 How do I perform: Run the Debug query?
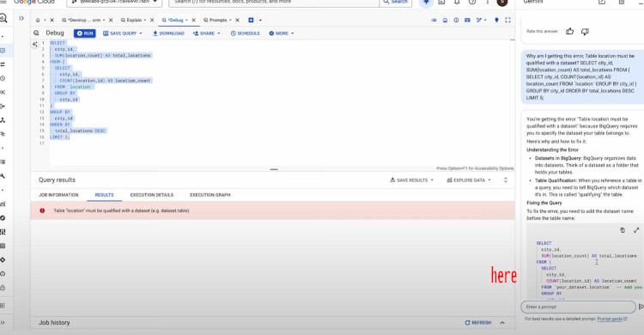click(85, 33)
